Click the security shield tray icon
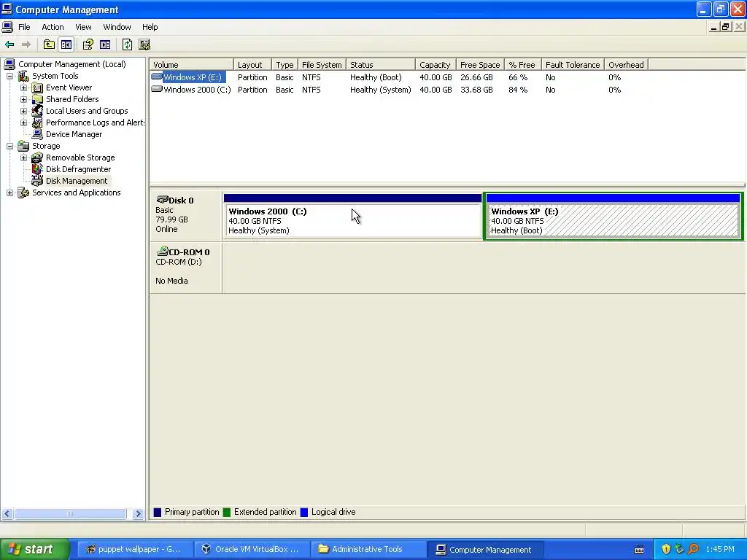 [x=665, y=549]
